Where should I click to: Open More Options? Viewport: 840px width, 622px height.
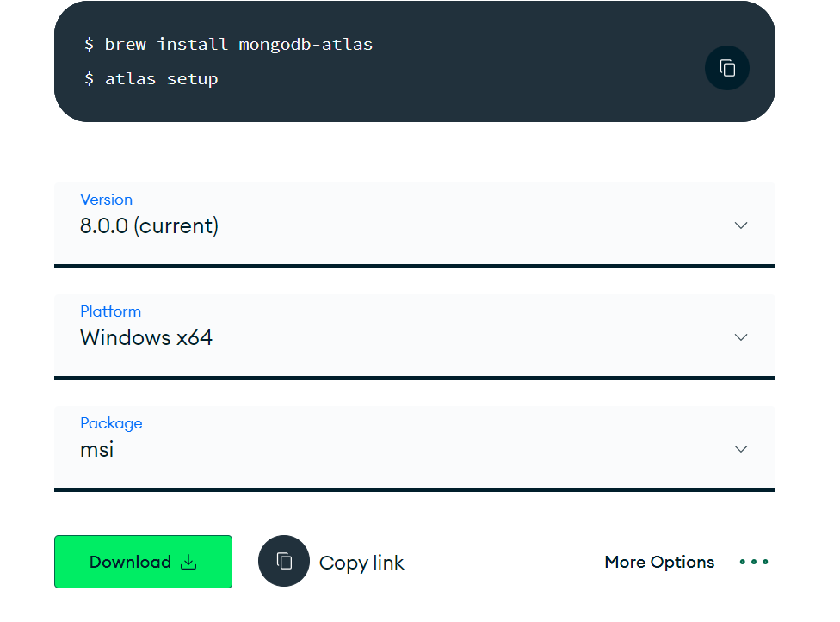(x=659, y=562)
